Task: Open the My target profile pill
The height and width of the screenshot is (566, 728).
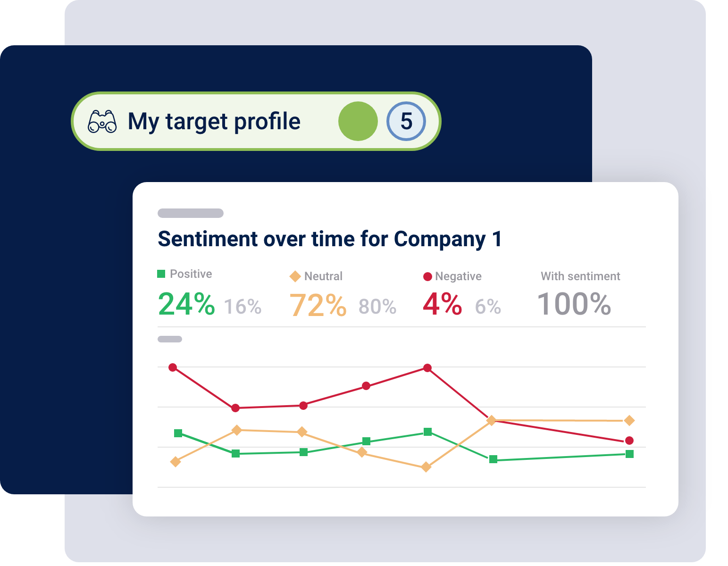Action: [x=214, y=122]
